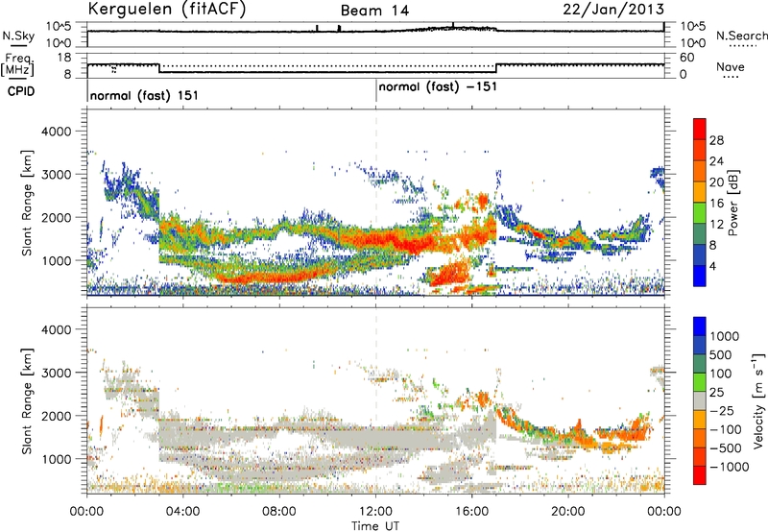Click the '2000' tick of the velocity panel

click(56, 416)
